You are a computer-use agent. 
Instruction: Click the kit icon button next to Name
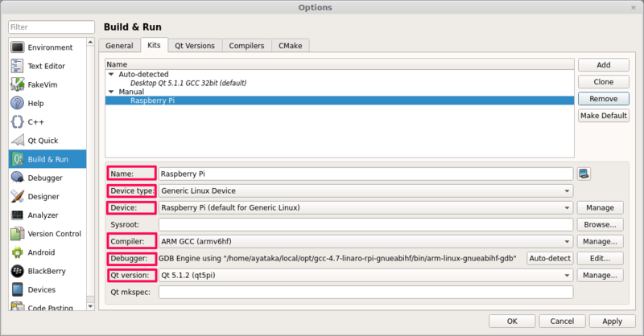[584, 174]
